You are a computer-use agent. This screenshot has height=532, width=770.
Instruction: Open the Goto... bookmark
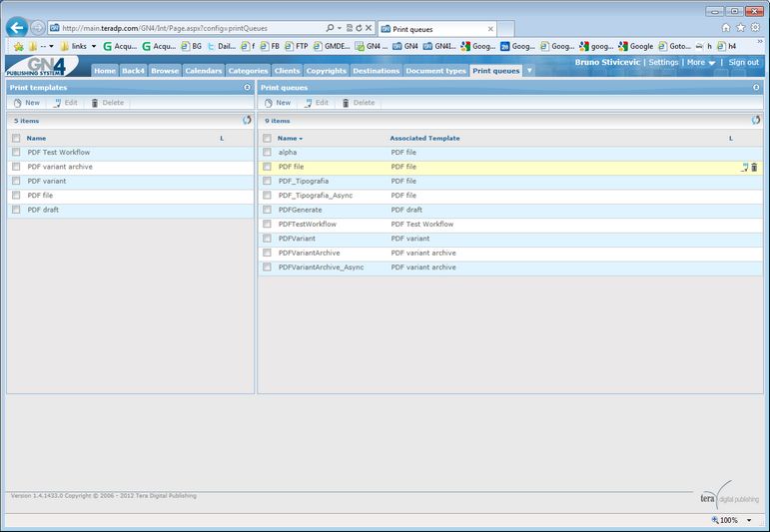[x=674, y=46]
